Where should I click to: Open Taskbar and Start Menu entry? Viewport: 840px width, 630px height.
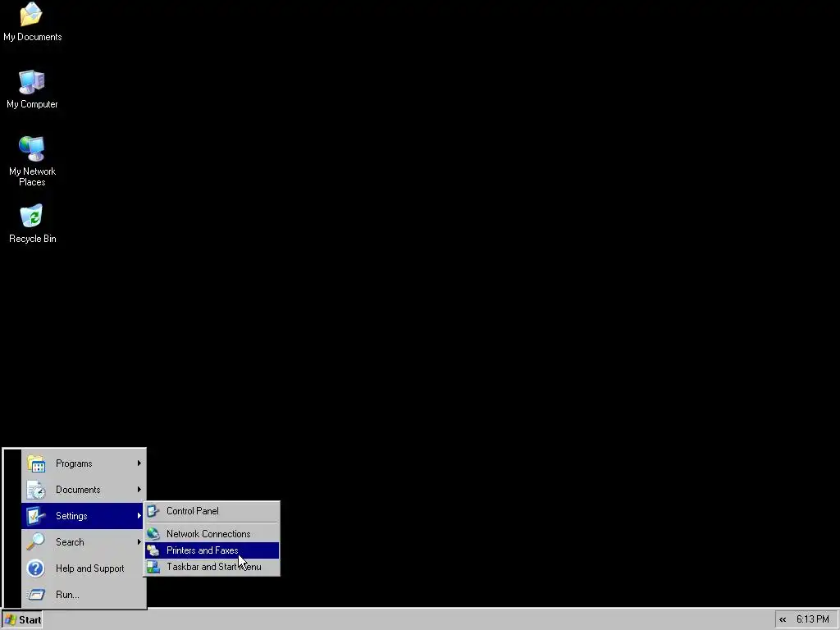tap(212, 567)
